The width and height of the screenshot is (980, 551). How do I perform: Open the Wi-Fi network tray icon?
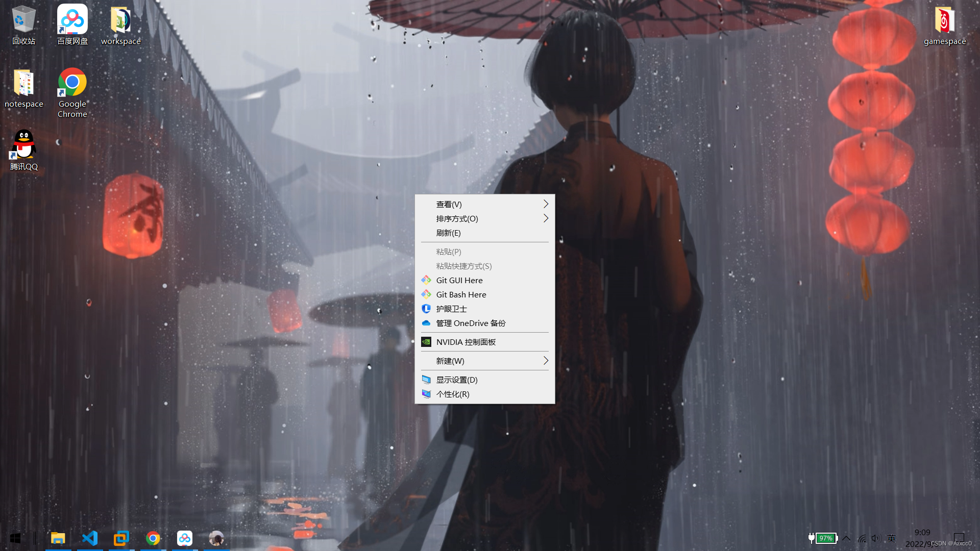[x=862, y=538]
